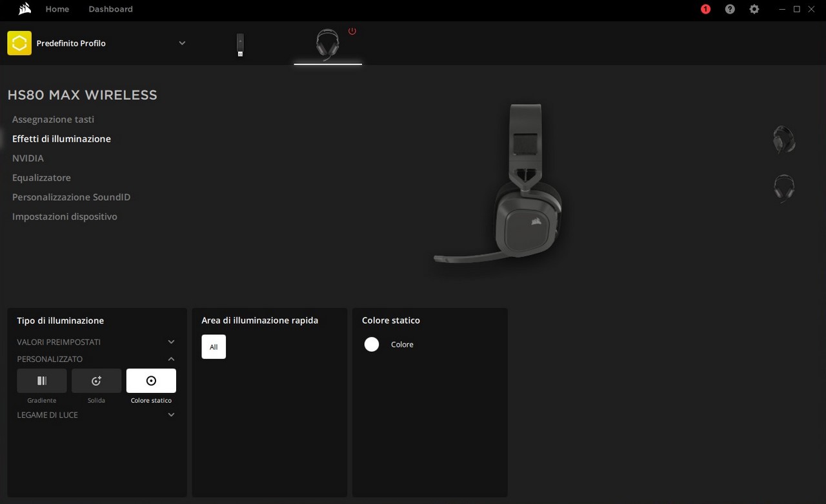Collapse the Personalizzato section

point(171,359)
